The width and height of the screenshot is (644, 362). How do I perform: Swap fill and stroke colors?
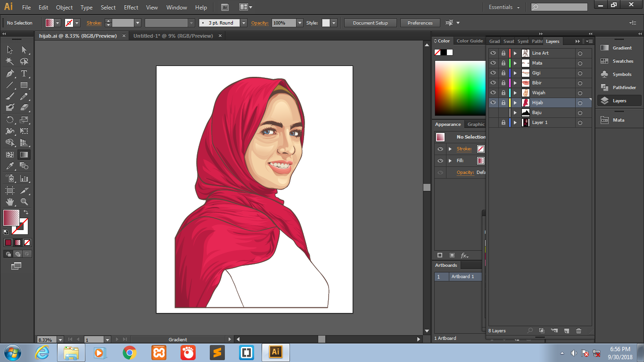26,213
